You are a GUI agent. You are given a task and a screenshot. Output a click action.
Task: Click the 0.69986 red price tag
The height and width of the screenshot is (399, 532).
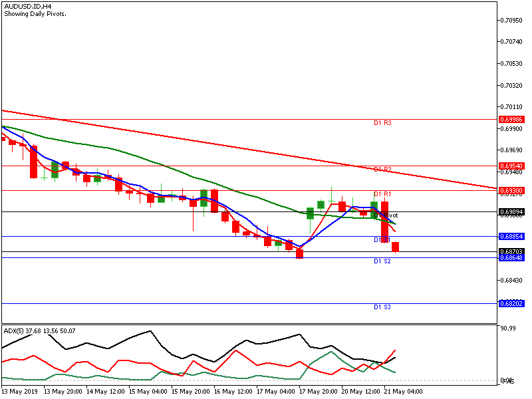511,120
